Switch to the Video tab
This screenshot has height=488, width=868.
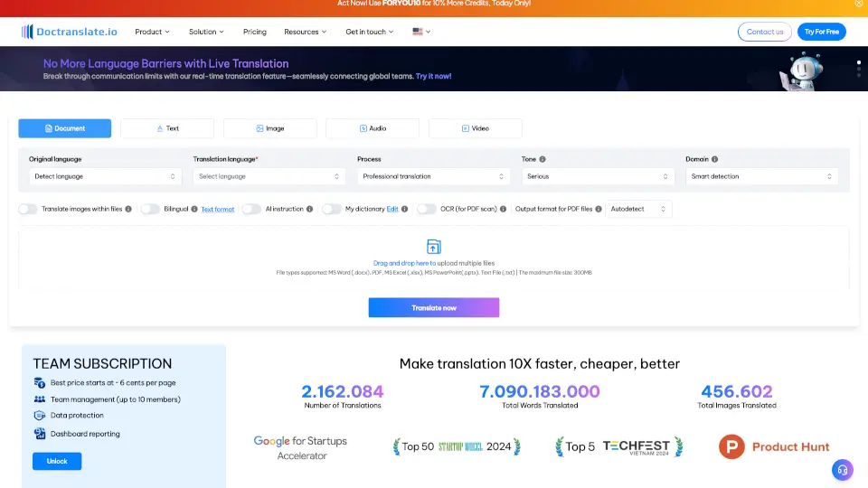(476, 128)
